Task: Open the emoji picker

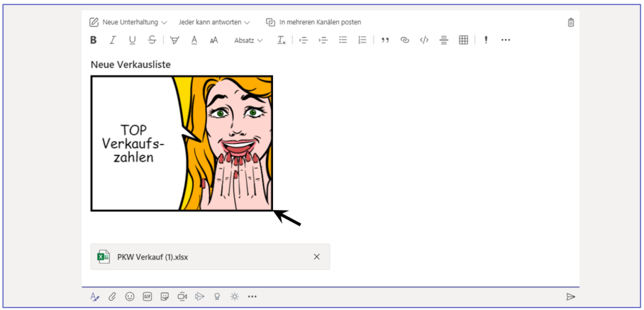Action: point(130,296)
